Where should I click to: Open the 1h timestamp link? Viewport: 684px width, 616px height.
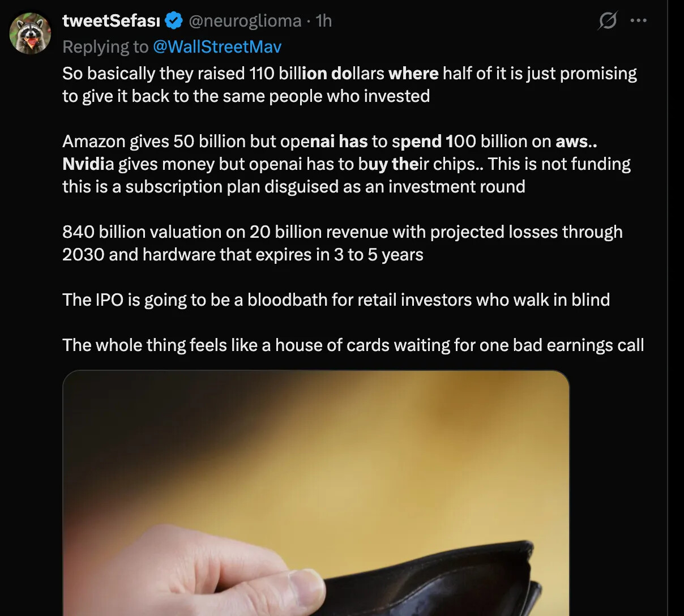tap(324, 21)
